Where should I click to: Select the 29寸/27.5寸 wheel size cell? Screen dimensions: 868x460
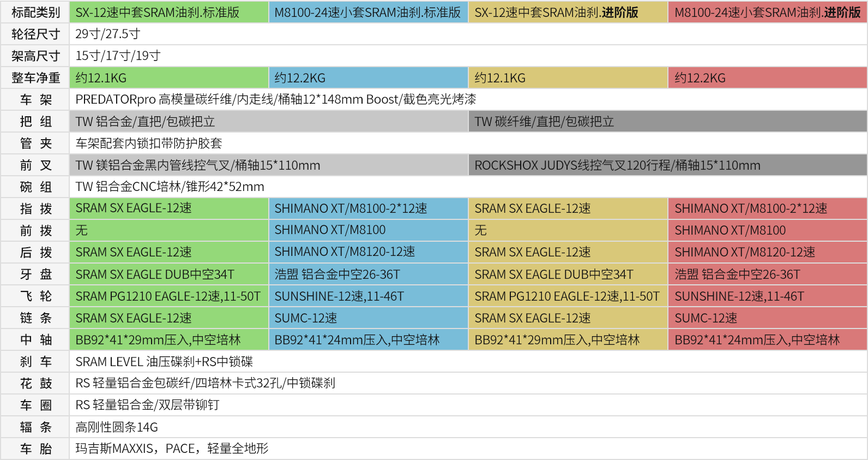tap(108, 34)
